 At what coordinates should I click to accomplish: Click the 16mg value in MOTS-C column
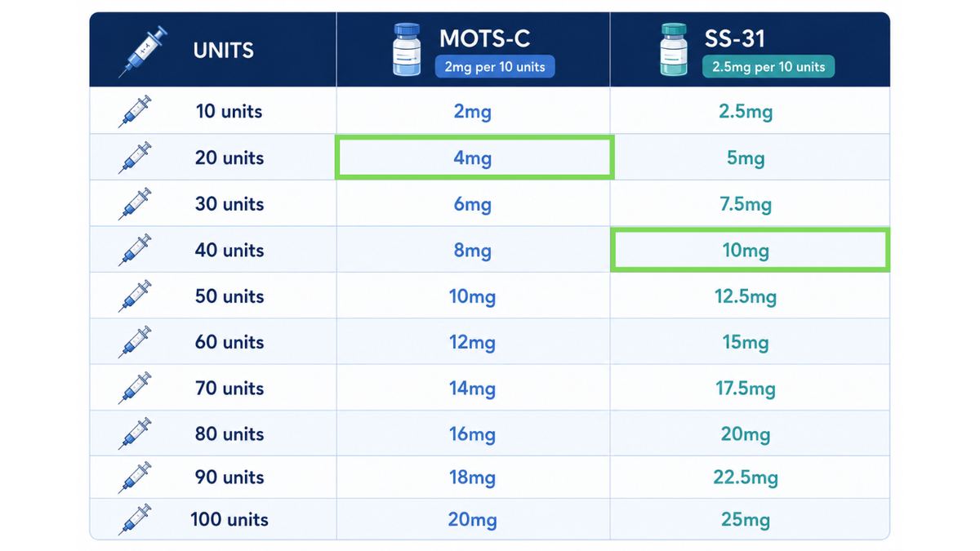point(472,434)
